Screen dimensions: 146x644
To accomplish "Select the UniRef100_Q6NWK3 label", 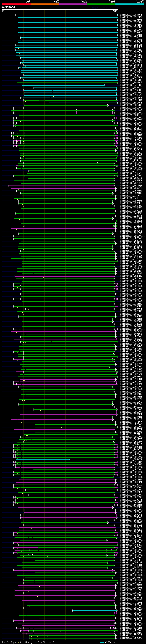I will 131,271.
